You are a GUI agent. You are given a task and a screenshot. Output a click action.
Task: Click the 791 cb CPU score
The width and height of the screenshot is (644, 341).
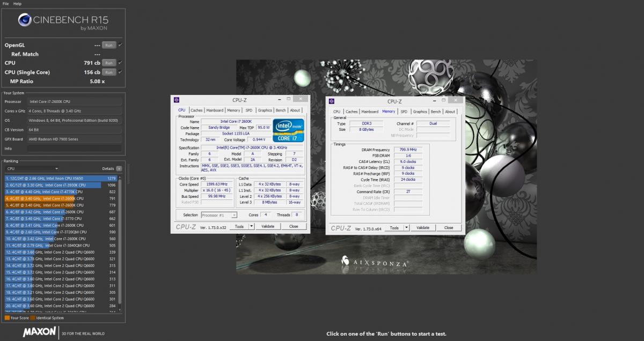[x=92, y=63]
